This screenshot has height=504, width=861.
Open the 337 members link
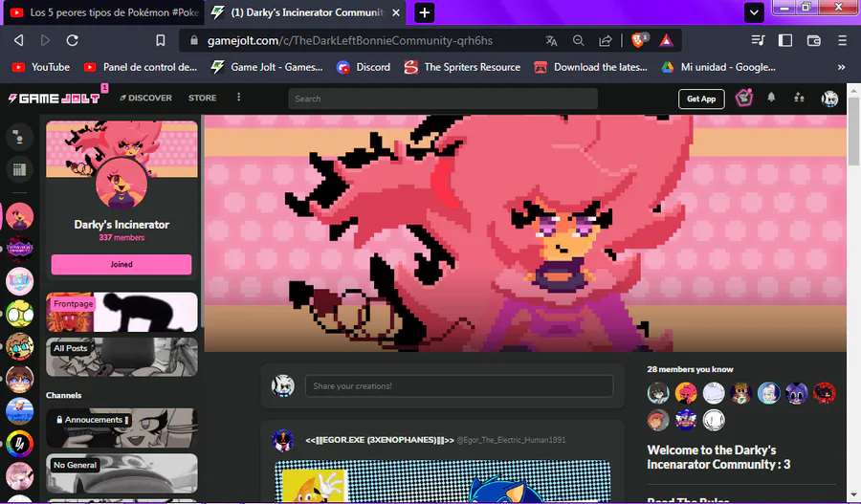click(121, 238)
